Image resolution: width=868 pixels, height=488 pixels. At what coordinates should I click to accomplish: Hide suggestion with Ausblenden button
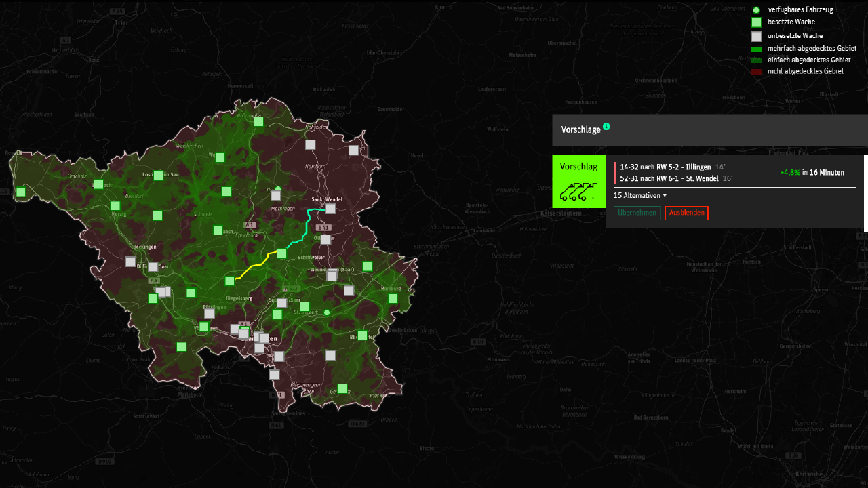[x=686, y=213]
